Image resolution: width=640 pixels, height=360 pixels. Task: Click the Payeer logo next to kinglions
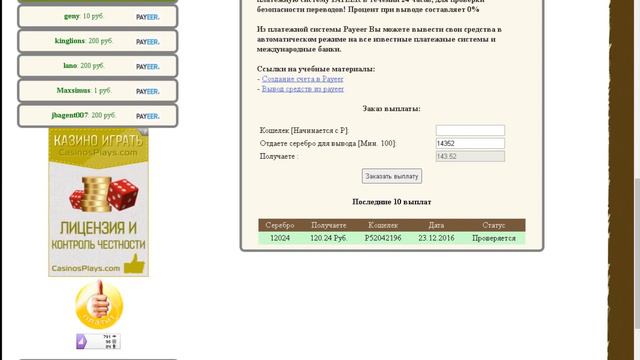(x=147, y=42)
